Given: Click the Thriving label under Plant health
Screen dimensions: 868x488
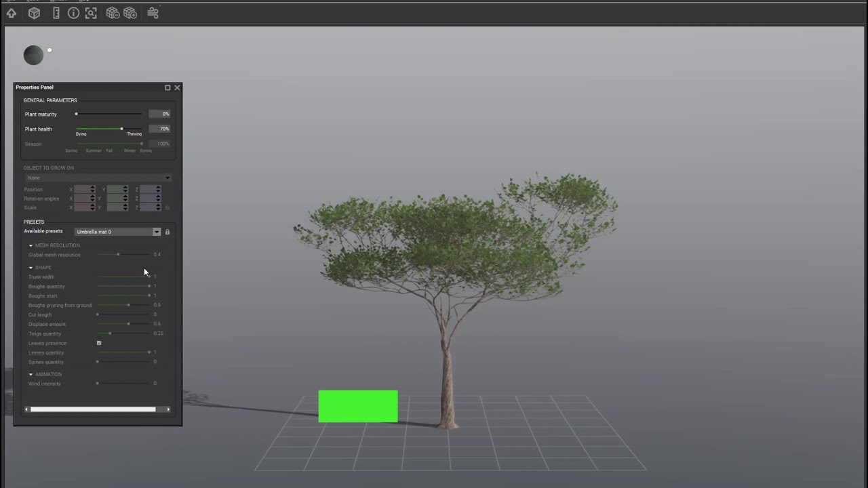Looking at the screenshot, I should (134, 134).
